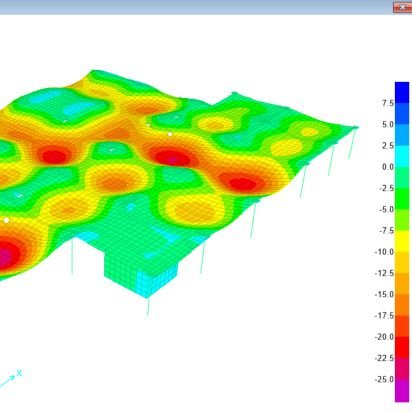
Task: Click the 7.5 legend value label
Action: [x=388, y=103]
